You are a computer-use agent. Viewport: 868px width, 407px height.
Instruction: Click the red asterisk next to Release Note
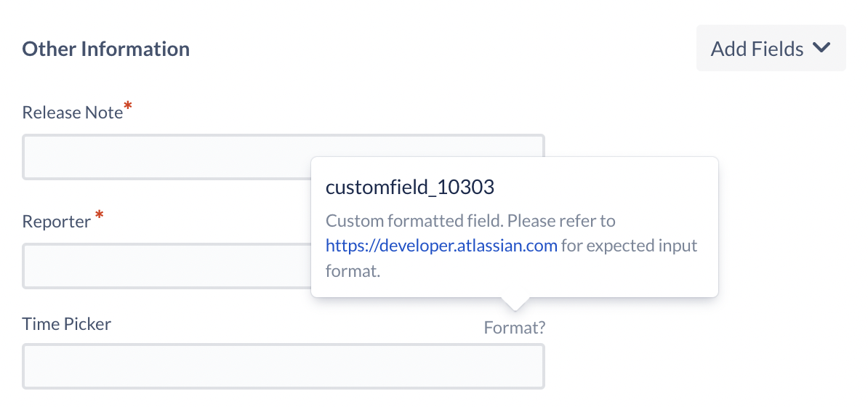(x=128, y=106)
